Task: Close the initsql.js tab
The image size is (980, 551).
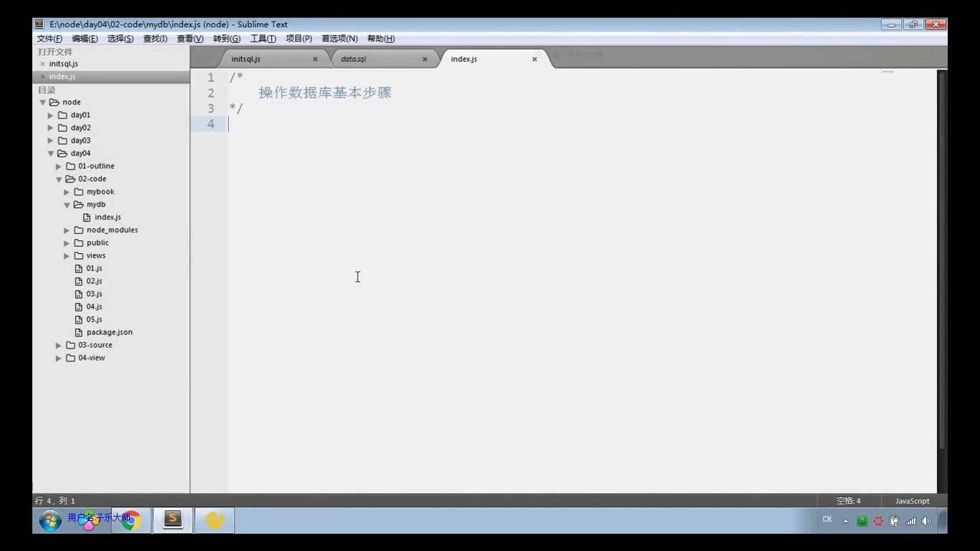Action: [315, 59]
